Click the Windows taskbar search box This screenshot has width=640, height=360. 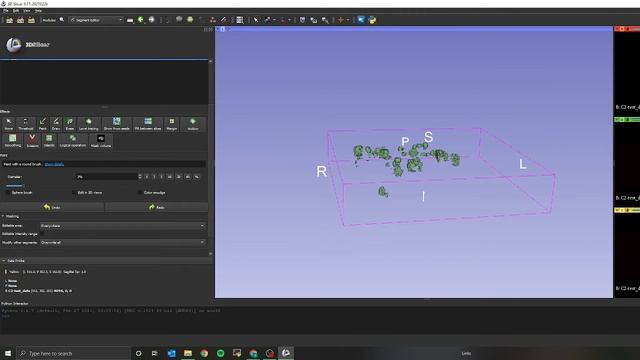click(73, 353)
